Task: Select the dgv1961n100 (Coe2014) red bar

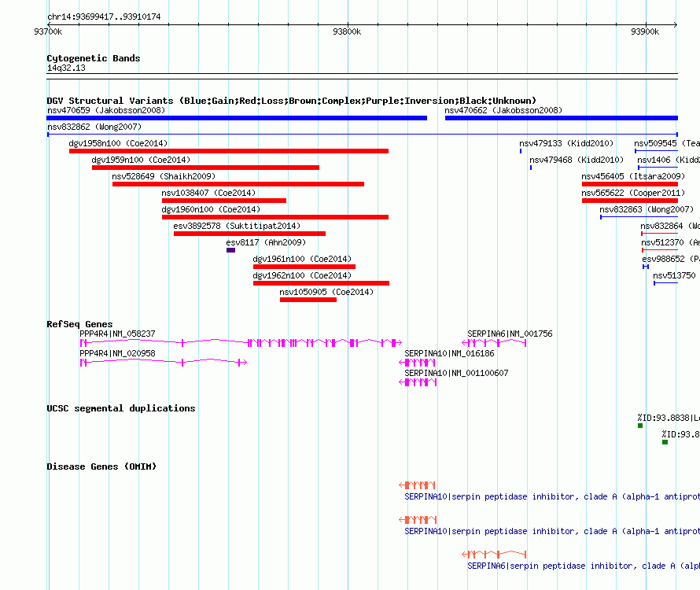Action: coord(304,267)
